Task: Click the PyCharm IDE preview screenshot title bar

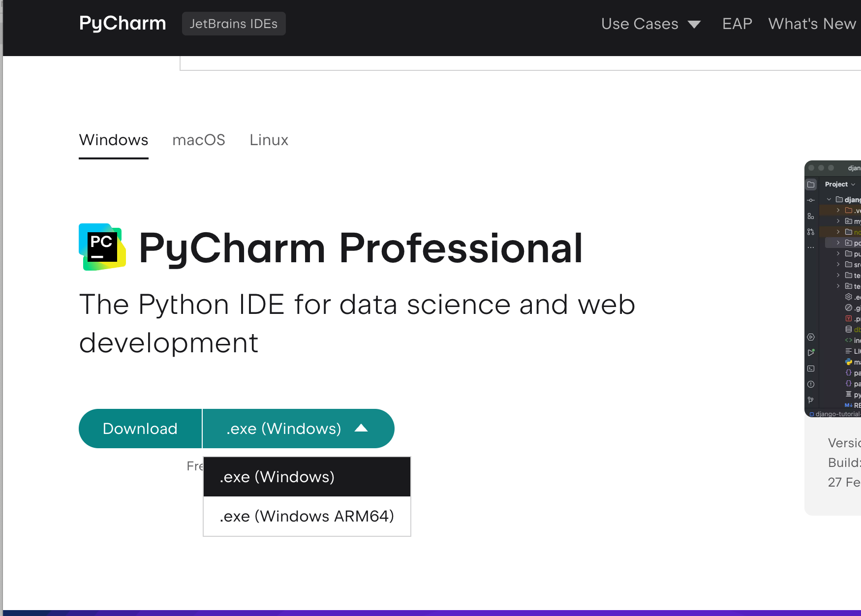Action: tap(833, 168)
